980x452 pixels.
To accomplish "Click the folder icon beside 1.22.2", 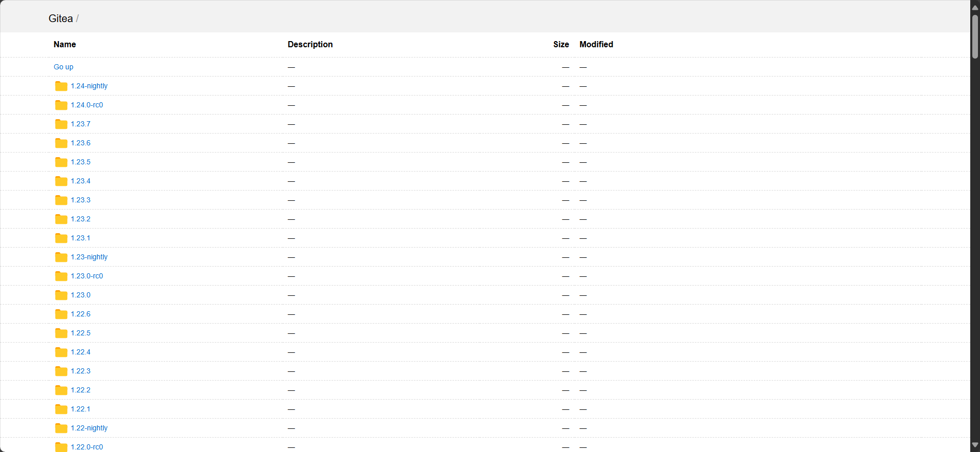I will (61, 390).
